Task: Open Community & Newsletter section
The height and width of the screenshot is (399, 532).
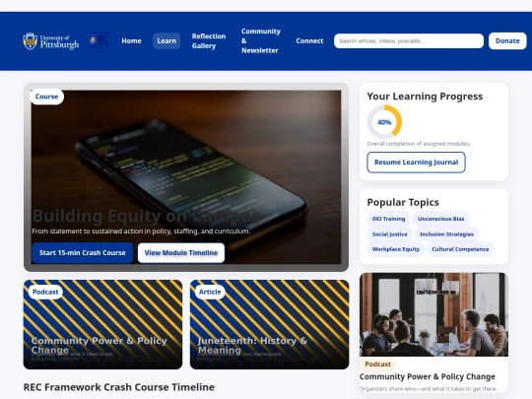Action: (x=261, y=40)
